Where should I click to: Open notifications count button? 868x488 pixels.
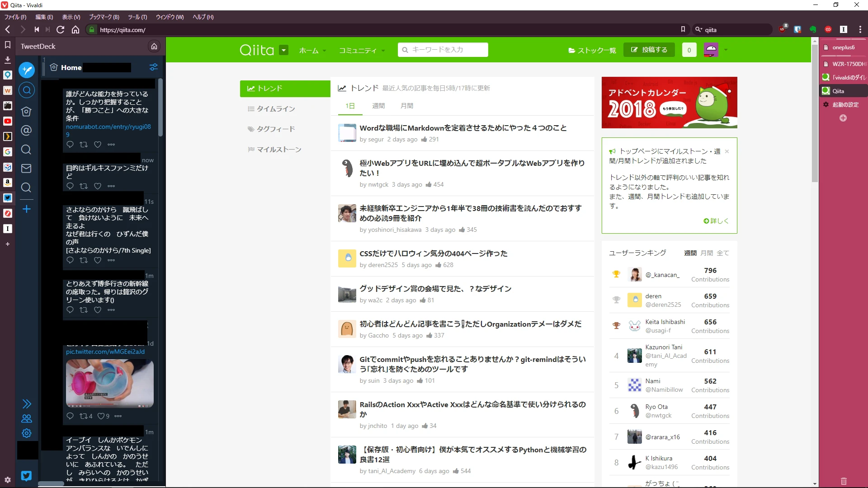click(x=689, y=50)
